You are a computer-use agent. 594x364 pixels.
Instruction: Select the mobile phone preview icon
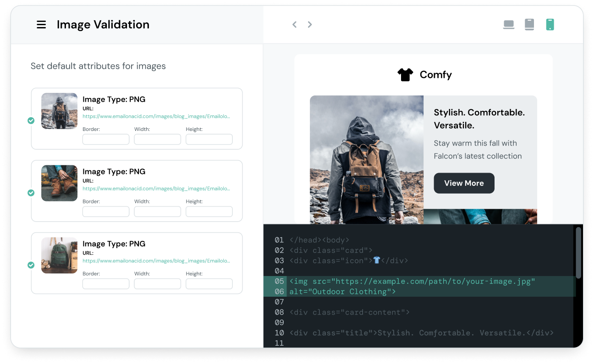pos(550,25)
